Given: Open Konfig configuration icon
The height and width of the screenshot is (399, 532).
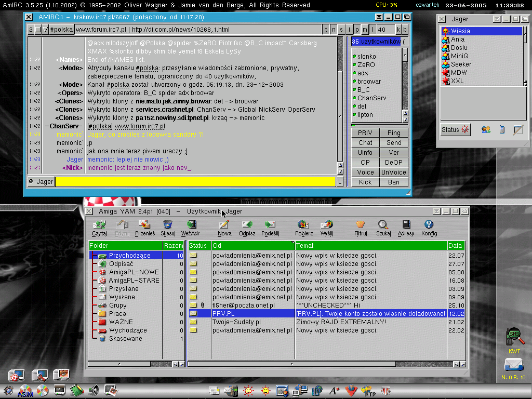Looking at the screenshot, I should 429,228.
